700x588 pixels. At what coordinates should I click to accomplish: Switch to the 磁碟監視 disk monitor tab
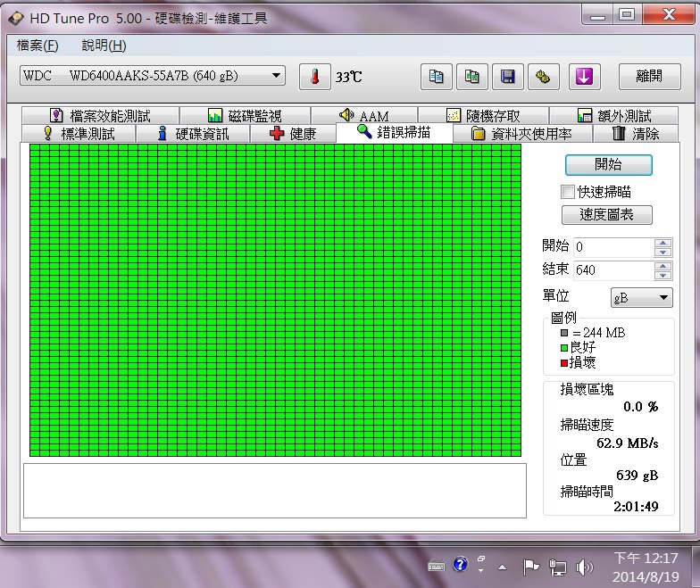244,116
